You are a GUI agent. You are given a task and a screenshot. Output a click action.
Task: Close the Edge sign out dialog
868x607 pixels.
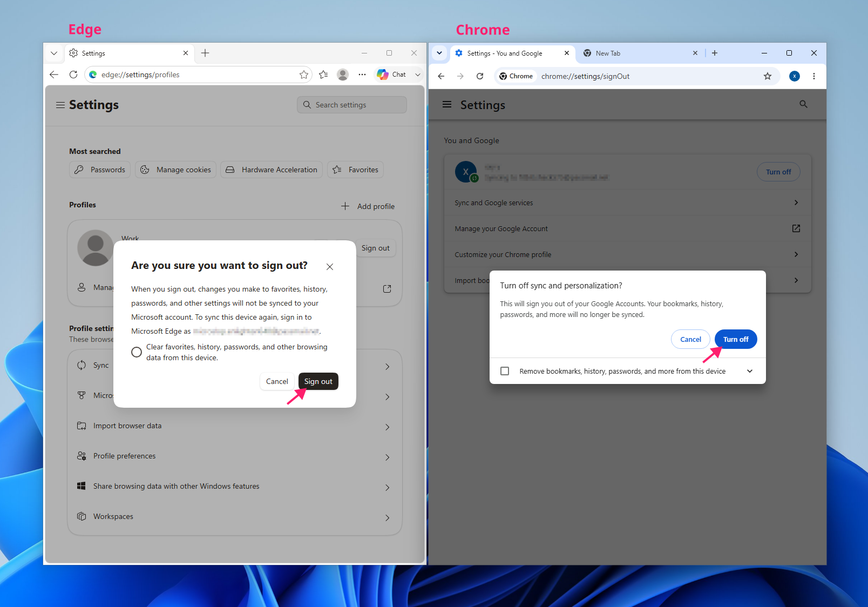[x=330, y=267]
